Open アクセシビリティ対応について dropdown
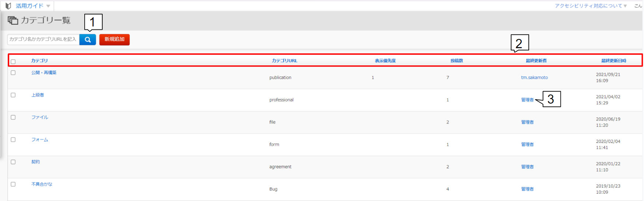The width and height of the screenshot is (644, 201). tap(591, 6)
